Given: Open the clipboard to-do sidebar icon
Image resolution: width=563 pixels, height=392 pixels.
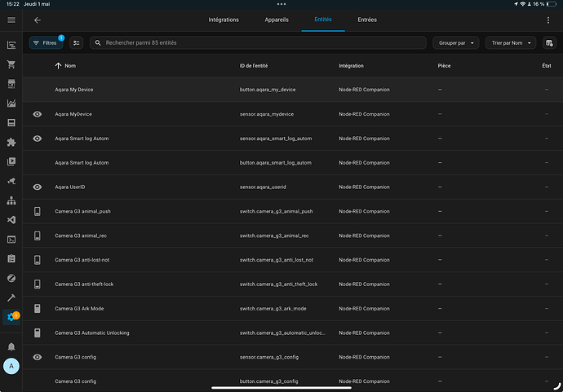Looking at the screenshot, I should tap(11, 258).
